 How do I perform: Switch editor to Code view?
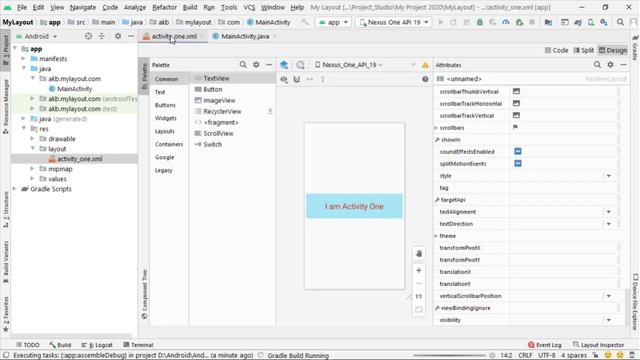click(x=556, y=50)
